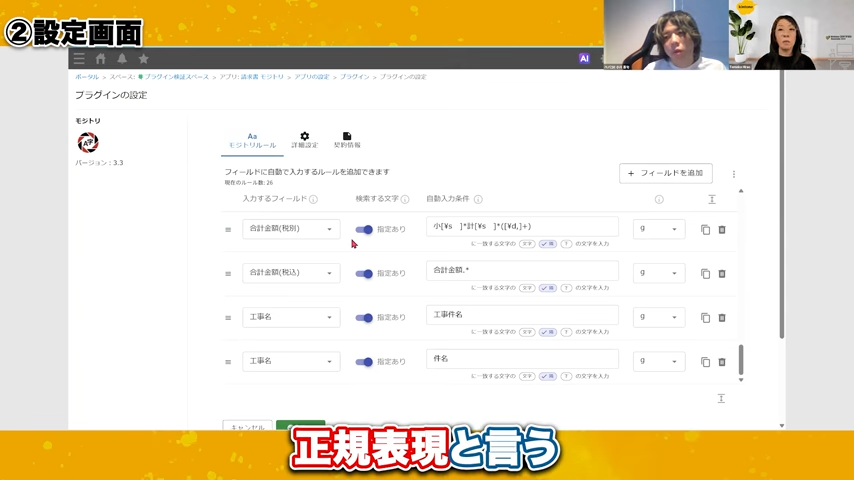Viewport: 854px width, 480px height.
Task: Open 工事名 field dropdown in 工事件名 row
Action: [291, 317]
